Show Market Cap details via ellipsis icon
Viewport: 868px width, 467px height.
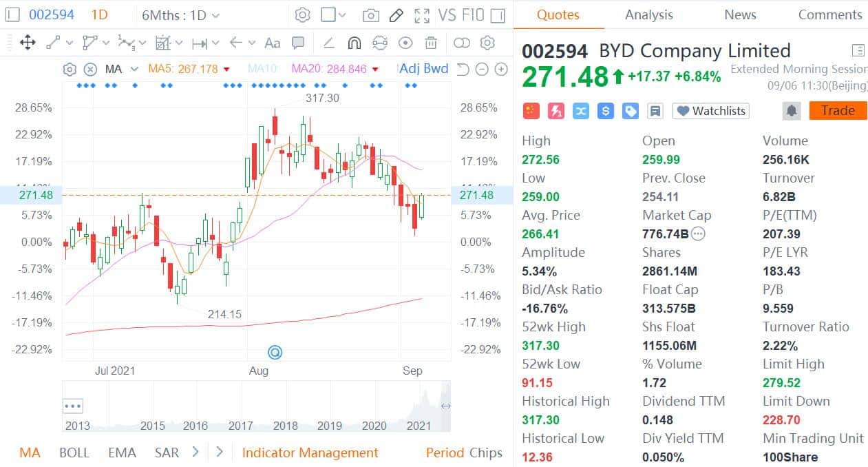(698, 233)
